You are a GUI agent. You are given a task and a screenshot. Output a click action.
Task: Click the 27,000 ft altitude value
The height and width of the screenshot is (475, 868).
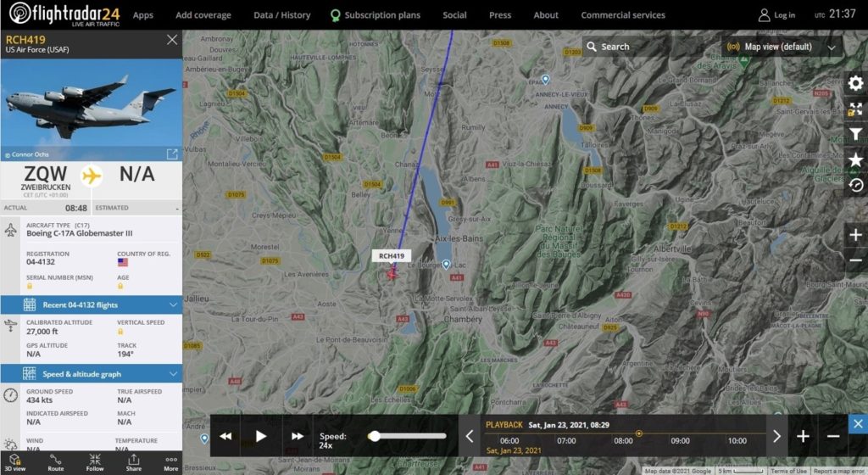(42, 331)
